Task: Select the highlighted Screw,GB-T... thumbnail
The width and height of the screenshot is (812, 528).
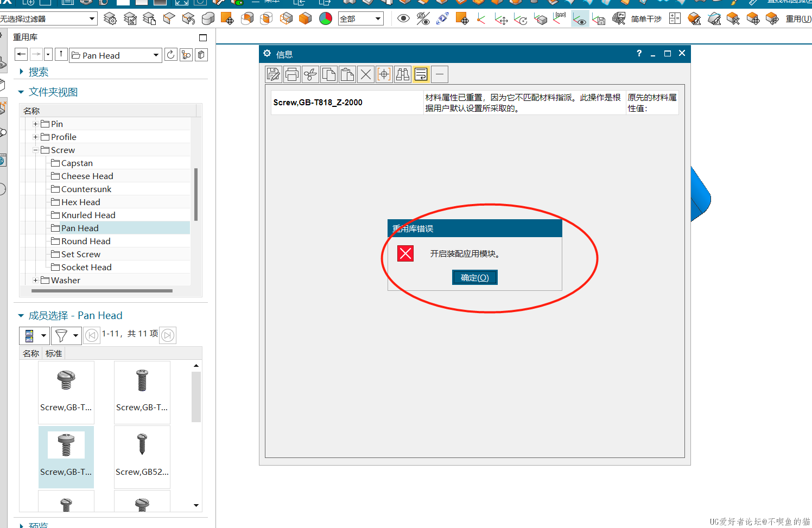Action: pyautogui.click(x=66, y=457)
